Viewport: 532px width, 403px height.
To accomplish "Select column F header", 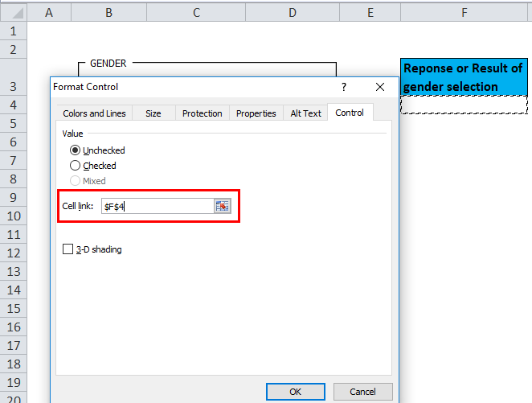I will pyautogui.click(x=464, y=13).
